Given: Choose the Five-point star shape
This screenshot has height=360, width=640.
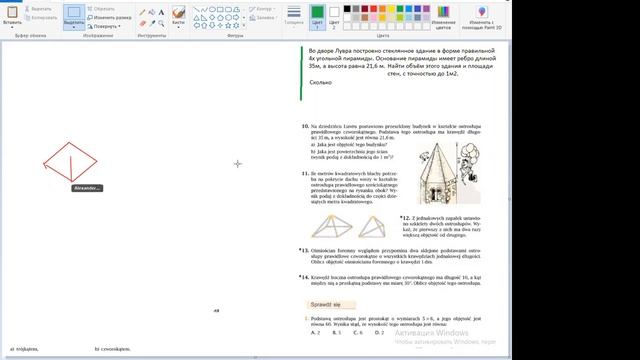Looking at the screenshot, I should [229, 25].
